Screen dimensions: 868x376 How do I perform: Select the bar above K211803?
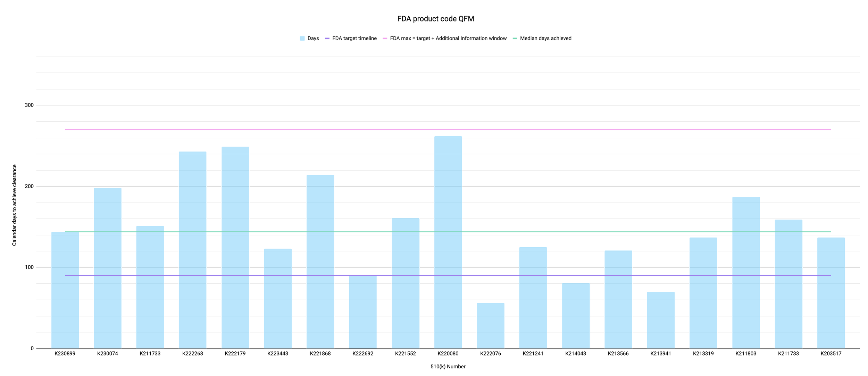pos(746,273)
